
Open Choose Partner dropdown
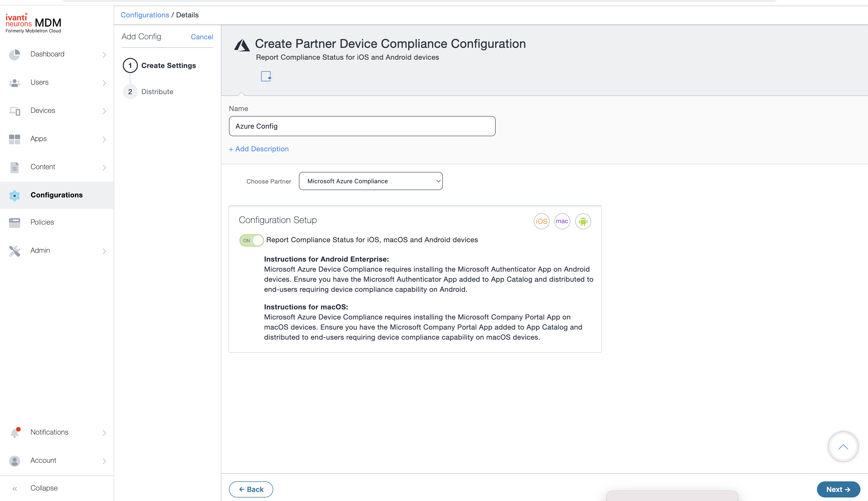coord(371,181)
